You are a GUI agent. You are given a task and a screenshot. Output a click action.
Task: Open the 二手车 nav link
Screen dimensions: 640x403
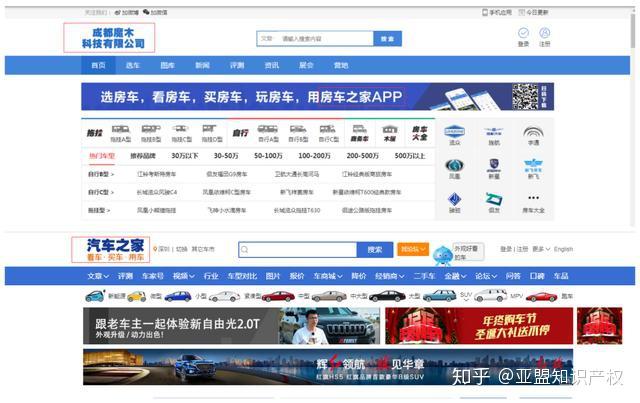[x=424, y=276]
